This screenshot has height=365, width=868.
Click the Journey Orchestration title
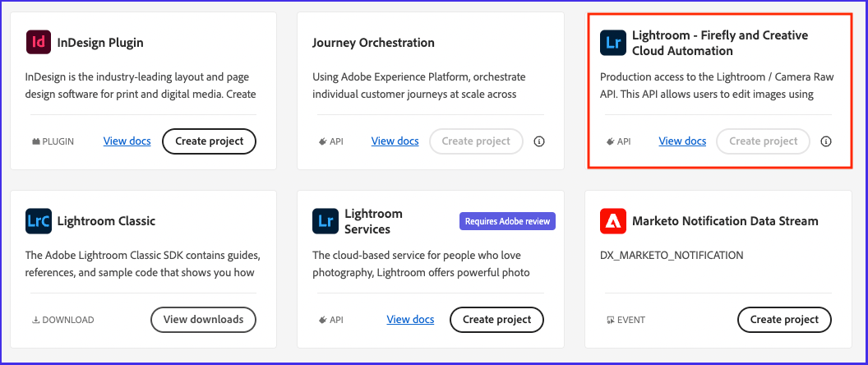(373, 43)
